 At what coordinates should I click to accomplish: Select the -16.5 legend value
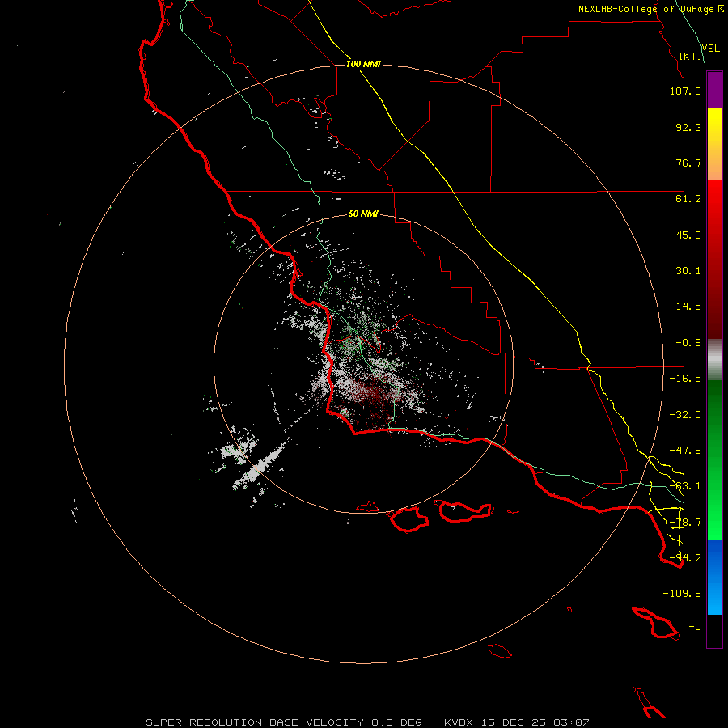coord(685,379)
